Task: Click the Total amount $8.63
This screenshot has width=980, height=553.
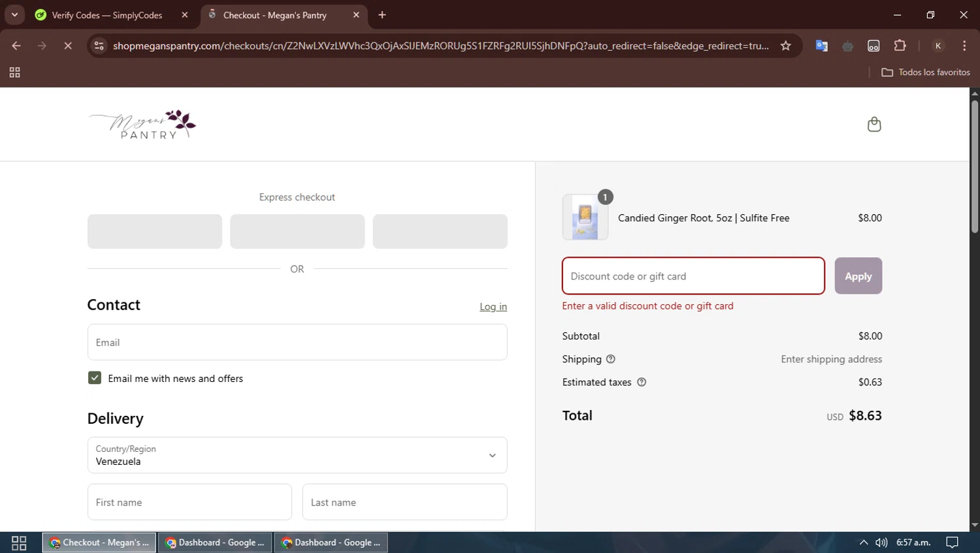Action: click(865, 416)
